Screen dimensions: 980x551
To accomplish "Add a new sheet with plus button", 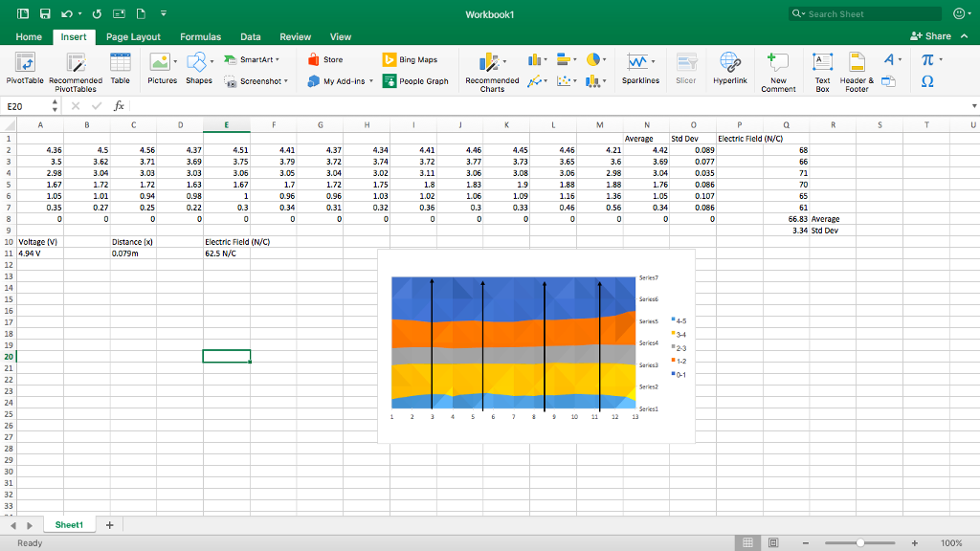I will click(x=110, y=524).
